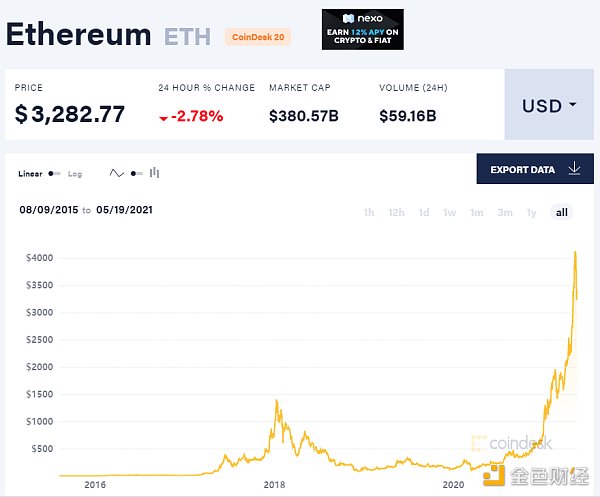Select the 1d time range
Screen dimensions: 600x497
[x=424, y=212]
